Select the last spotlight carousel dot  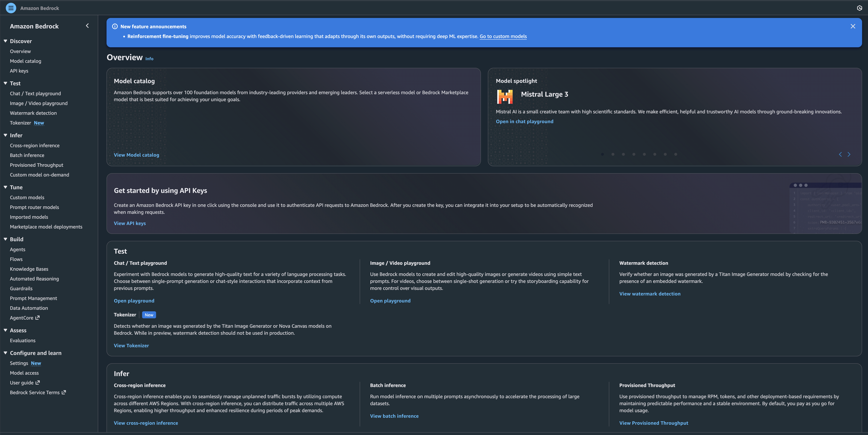[676, 154]
